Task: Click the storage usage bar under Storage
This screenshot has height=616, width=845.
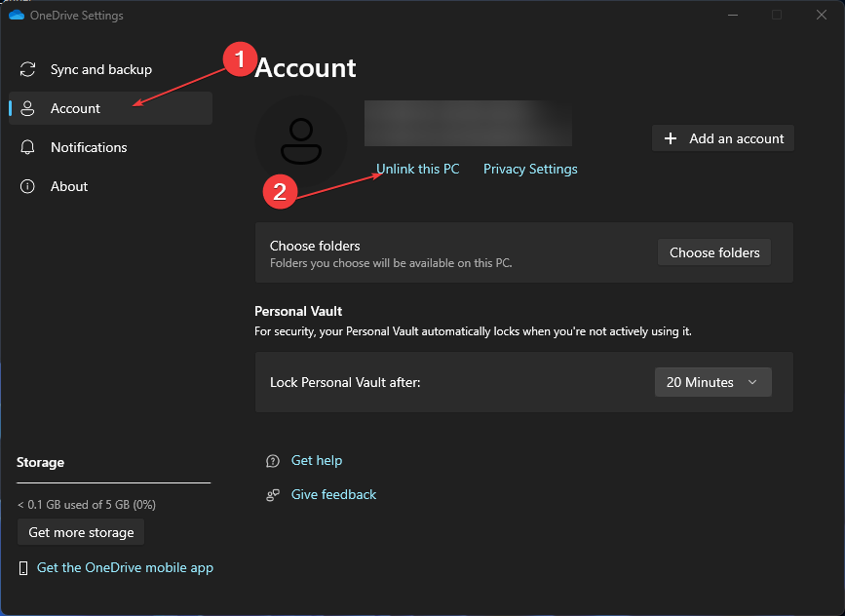Action: pyautogui.click(x=113, y=481)
